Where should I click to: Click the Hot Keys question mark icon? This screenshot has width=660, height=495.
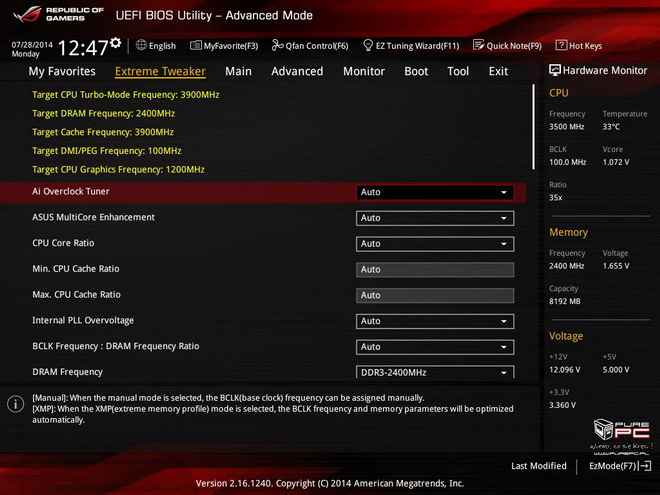[561, 45]
